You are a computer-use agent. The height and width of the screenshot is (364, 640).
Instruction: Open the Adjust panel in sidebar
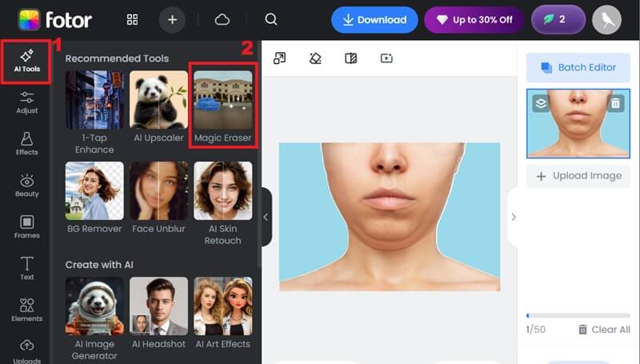pyautogui.click(x=26, y=102)
